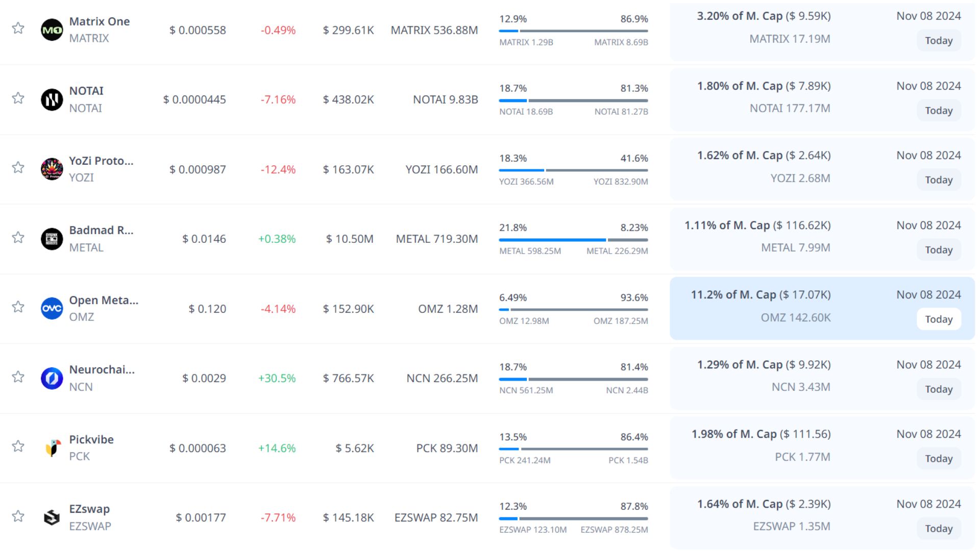Image resolution: width=980 pixels, height=551 pixels.
Task: Click Today button in OMZ unlock card
Action: coord(938,319)
